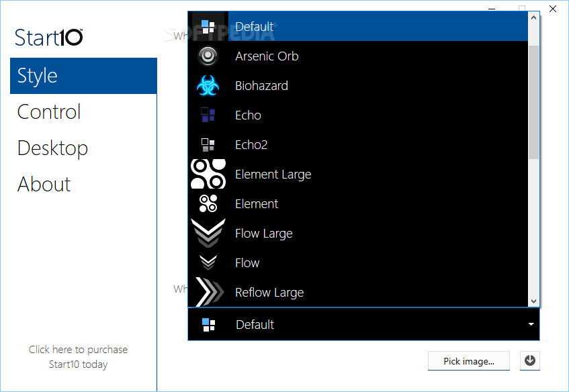Screen dimensions: 569x392
Task: Select the Arsenic Orb icon
Action: coord(208,56)
